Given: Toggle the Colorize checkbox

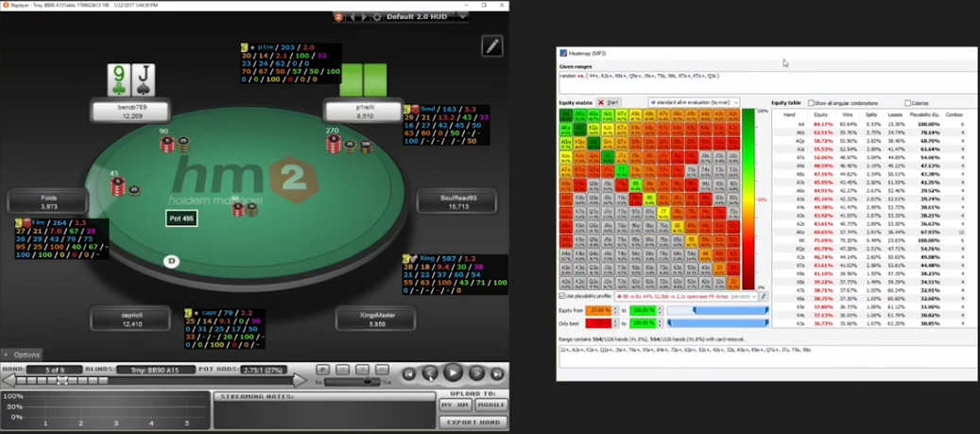Looking at the screenshot, I should (x=907, y=103).
